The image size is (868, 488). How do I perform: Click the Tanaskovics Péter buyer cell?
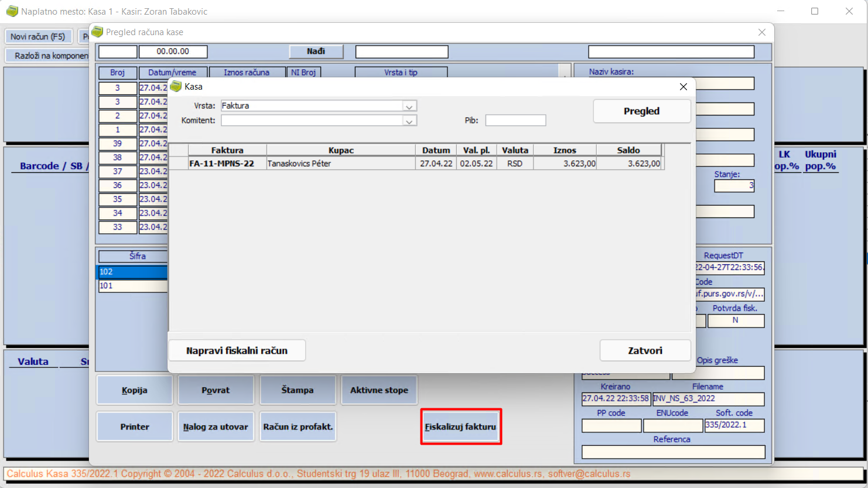point(341,163)
